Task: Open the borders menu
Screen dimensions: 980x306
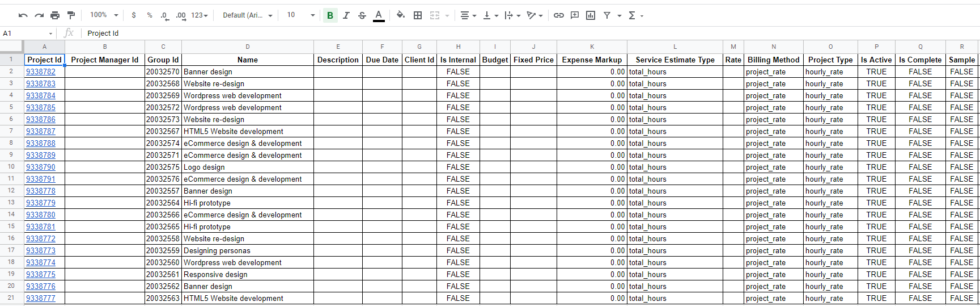Action: tap(418, 15)
